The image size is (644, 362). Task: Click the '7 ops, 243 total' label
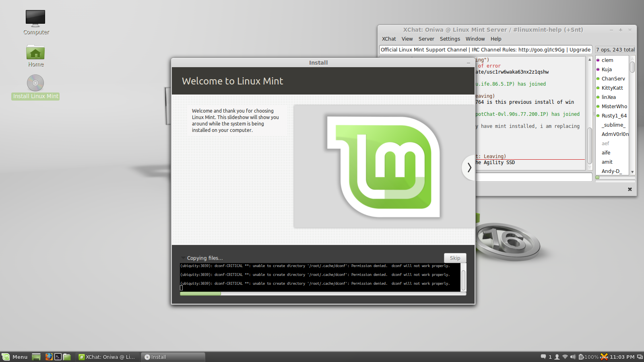pos(615,50)
